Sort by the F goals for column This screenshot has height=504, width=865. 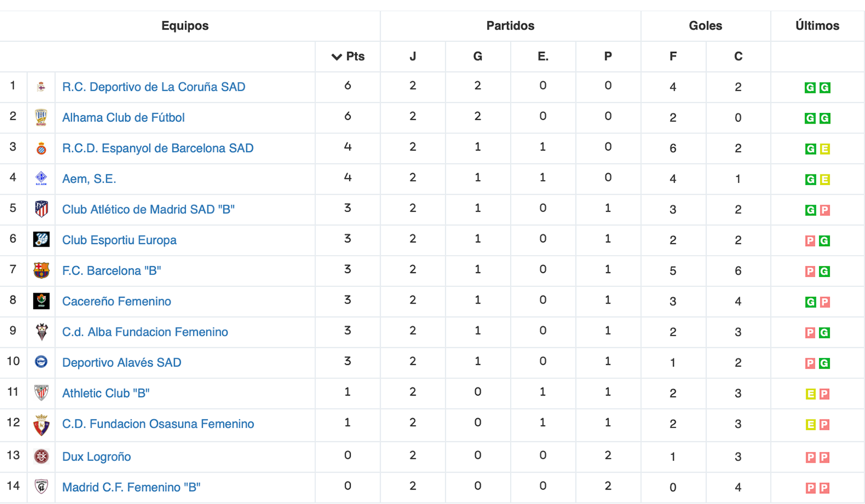[673, 56]
